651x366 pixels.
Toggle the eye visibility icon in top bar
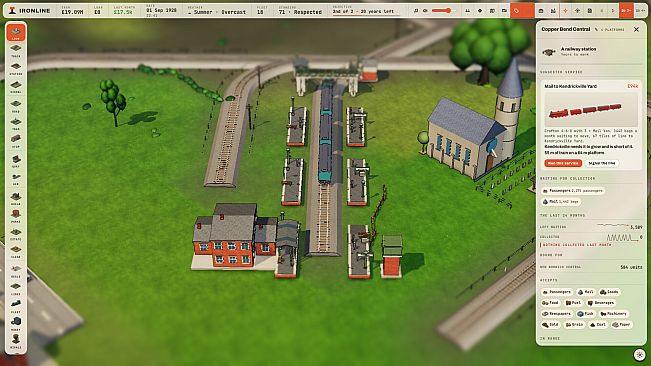point(425,11)
